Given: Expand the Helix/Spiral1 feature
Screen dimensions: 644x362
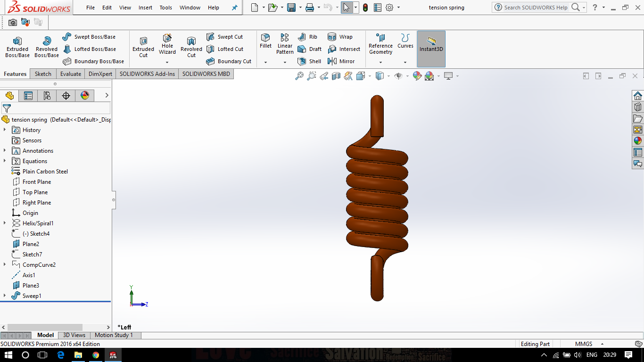Looking at the screenshot, I should click(5, 223).
